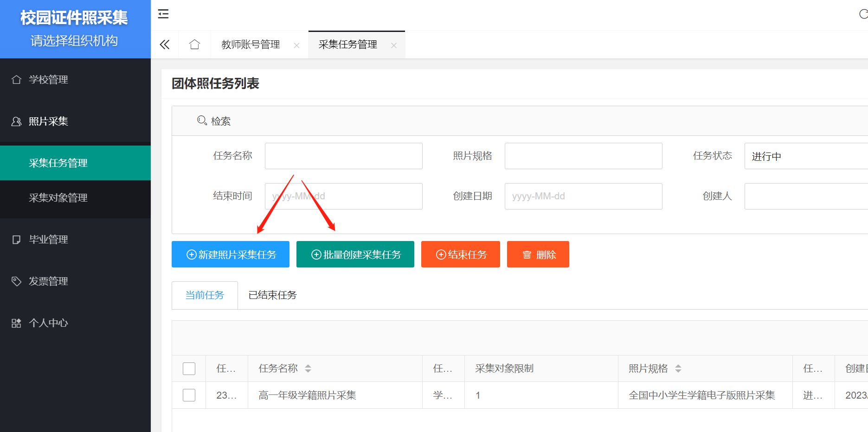The image size is (868, 432).
Task: Select the 学校管理 sidebar icon
Action: 16,79
